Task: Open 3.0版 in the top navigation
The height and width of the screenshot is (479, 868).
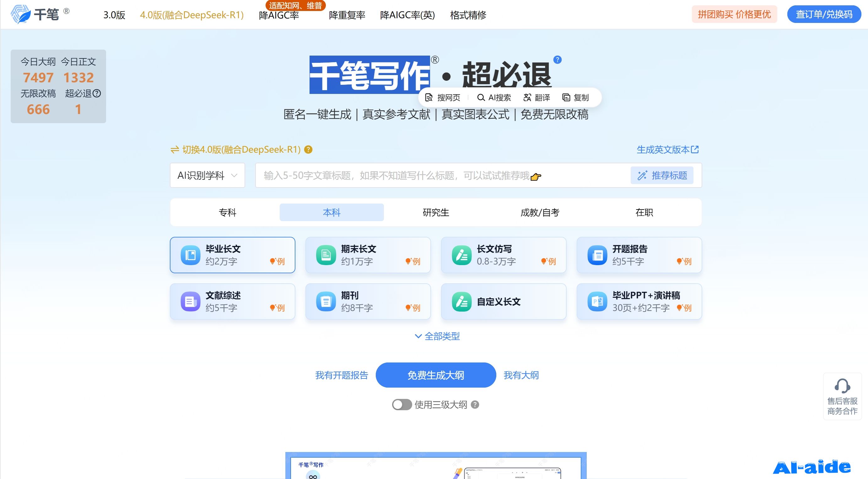Action: (114, 15)
